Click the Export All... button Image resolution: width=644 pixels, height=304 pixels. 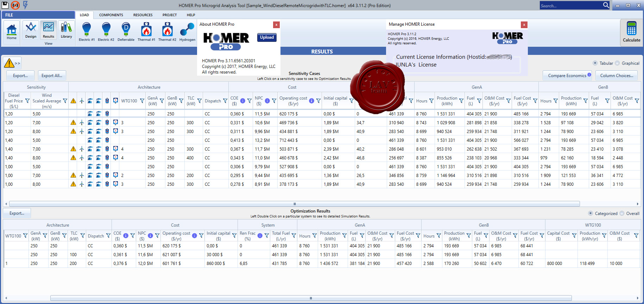point(52,76)
